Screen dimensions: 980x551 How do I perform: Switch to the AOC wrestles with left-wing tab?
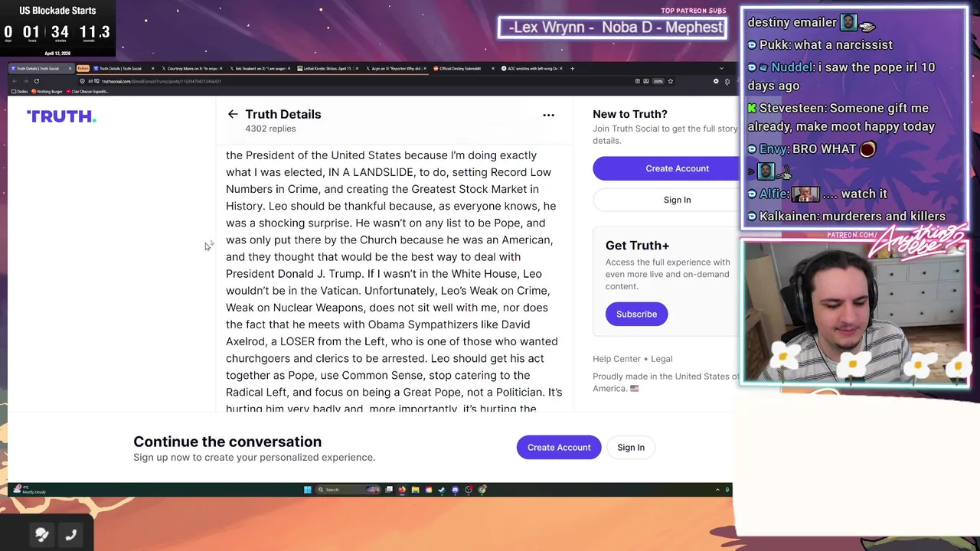531,68
